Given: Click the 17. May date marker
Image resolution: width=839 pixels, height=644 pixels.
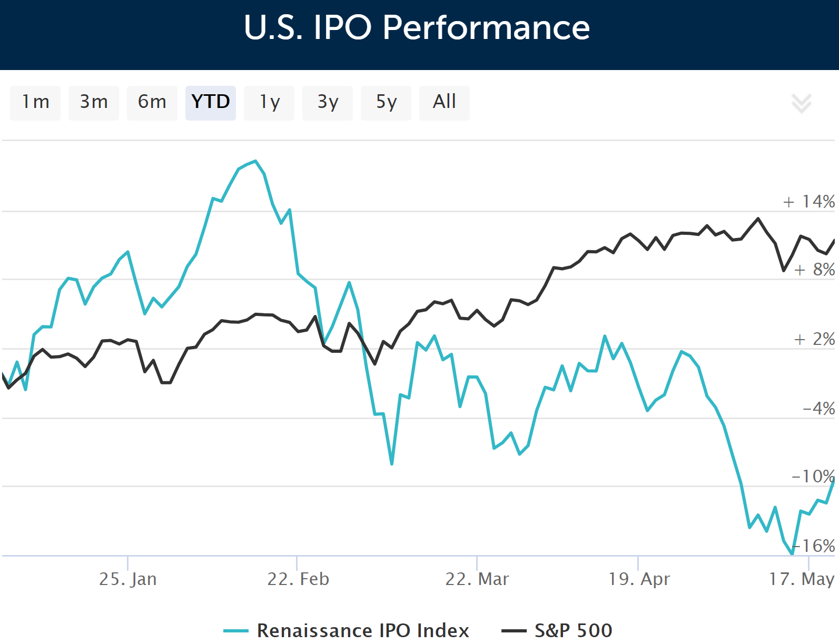Looking at the screenshot, I should 802,579.
